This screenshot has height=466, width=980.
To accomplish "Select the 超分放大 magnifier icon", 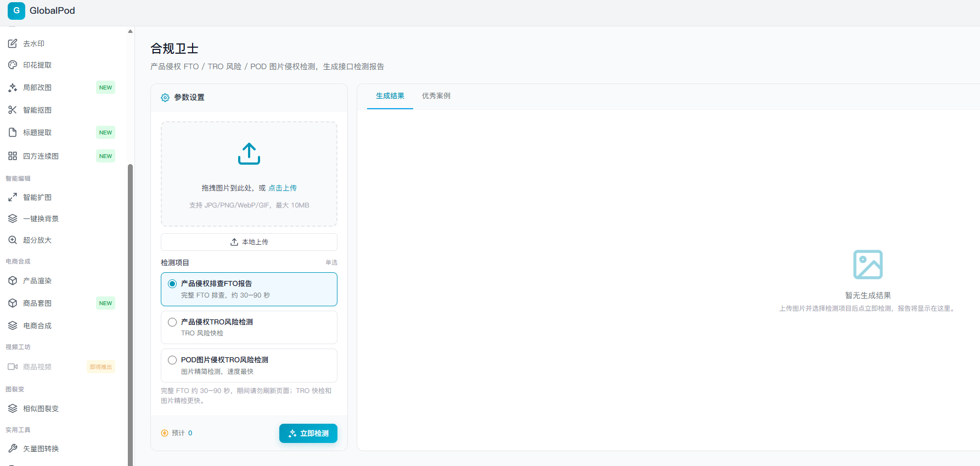I will coord(13,240).
